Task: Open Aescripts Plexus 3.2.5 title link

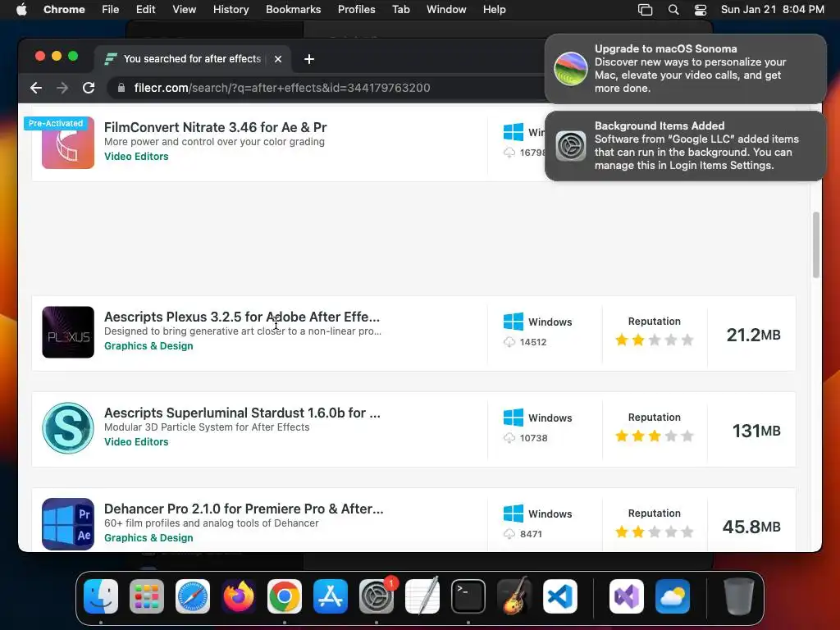Action: 242,317
